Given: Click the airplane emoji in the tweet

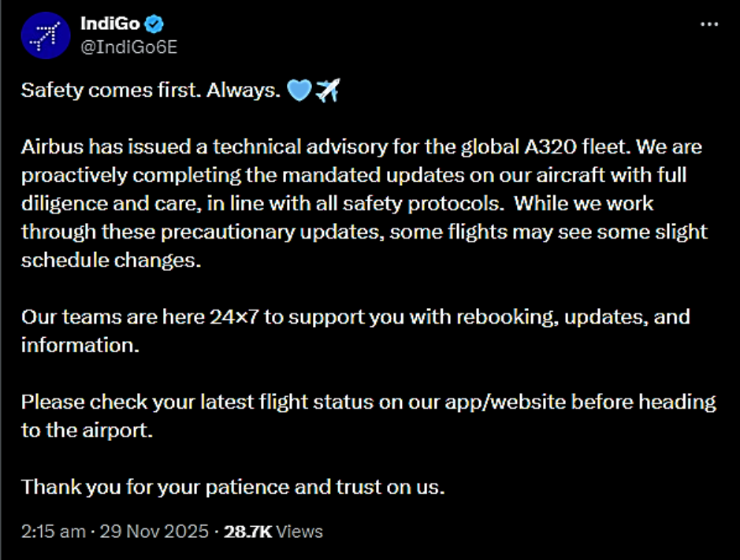Looking at the screenshot, I should 327,91.
